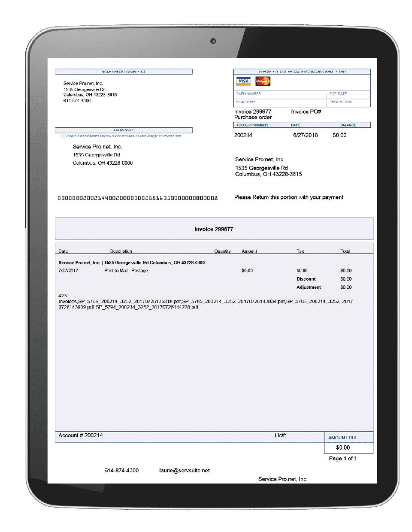Viewport: 412px width, 532px height.
Task: Select 'Please Return this portion with your payment'
Action: (x=289, y=197)
